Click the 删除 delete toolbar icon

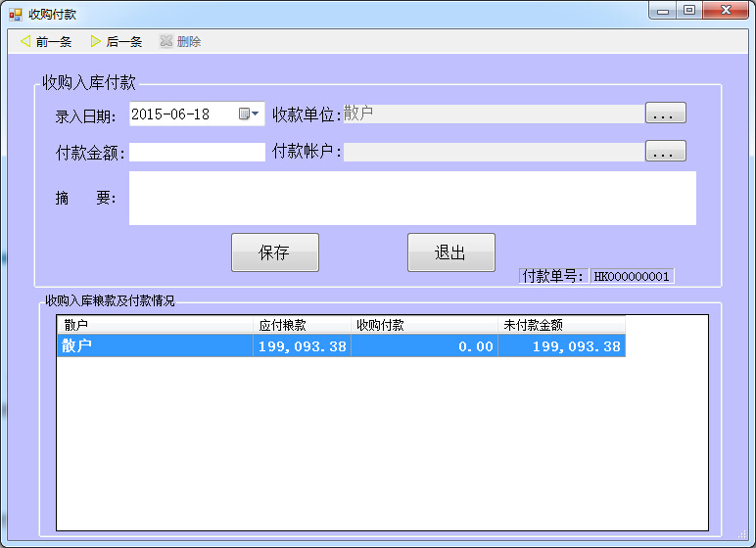(x=166, y=42)
